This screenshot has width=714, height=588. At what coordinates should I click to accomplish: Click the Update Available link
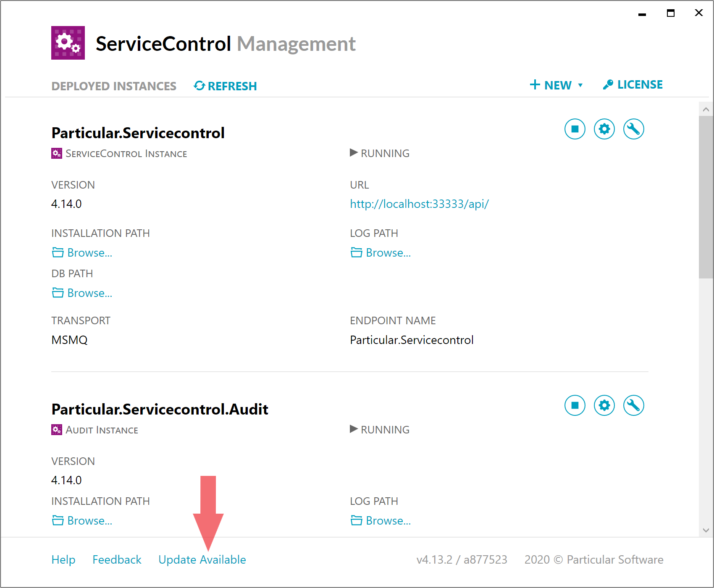point(202,560)
